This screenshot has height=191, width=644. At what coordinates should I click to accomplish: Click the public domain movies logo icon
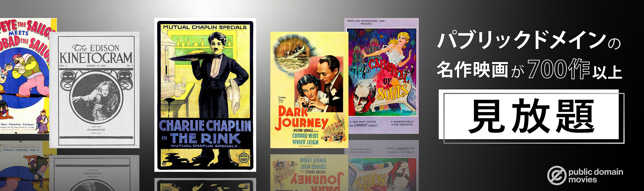(556, 175)
